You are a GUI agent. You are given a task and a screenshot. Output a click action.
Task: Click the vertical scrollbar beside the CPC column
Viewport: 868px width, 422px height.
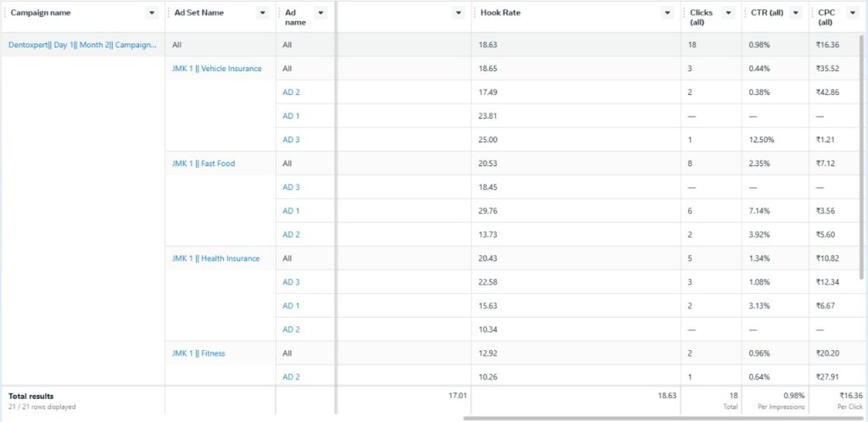[861, 157]
